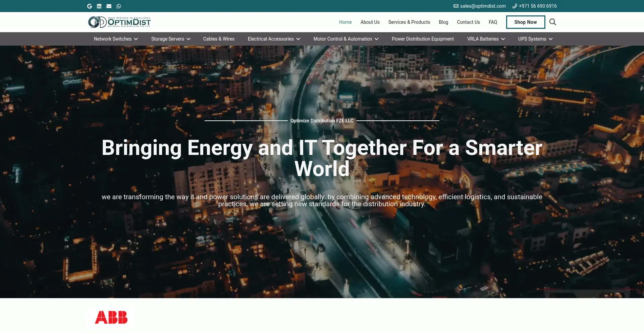This screenshot has width=644, height=333.
Task: Expand Motor Control & Automation menu
Action: [x=346, y=39]
